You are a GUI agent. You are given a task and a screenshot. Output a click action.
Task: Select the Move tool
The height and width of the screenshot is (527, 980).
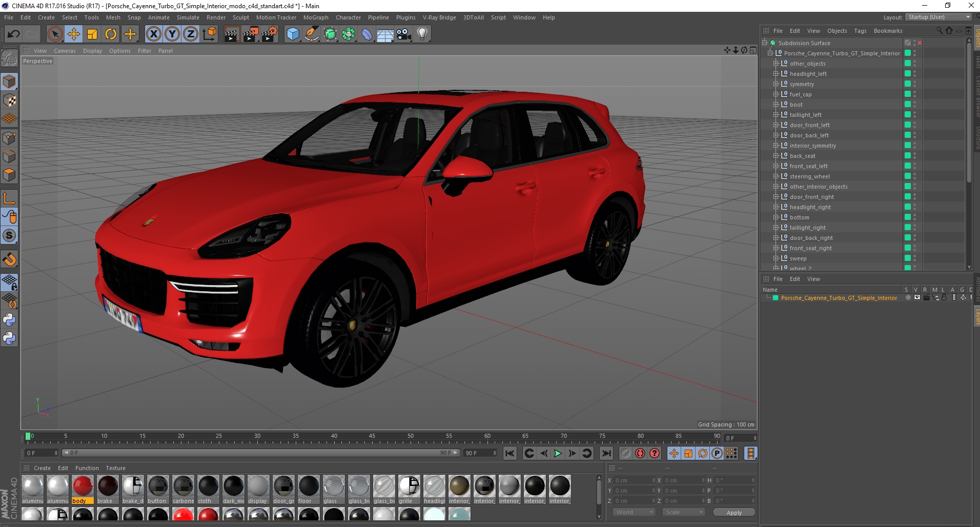coord(74,34)
